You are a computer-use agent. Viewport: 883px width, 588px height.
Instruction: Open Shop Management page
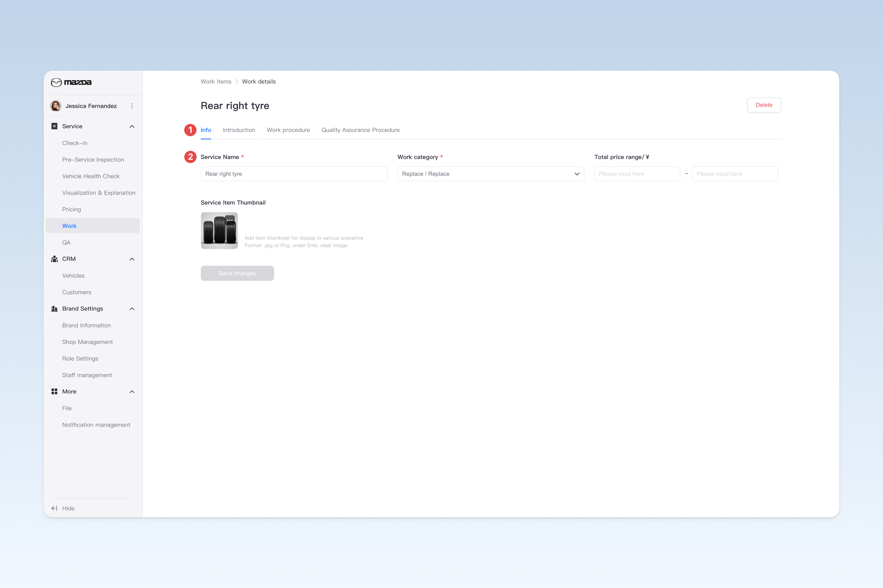[x=88, y=342]
